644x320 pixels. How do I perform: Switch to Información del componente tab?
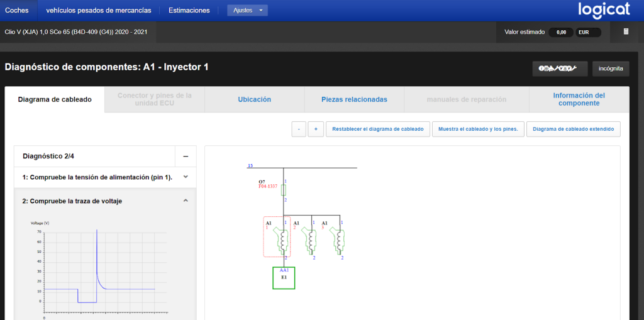579,99
